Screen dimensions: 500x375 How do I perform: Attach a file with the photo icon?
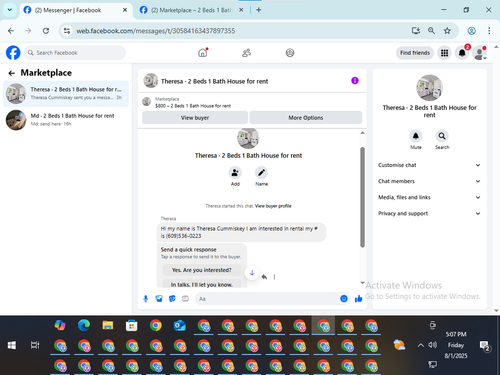[x=159, y=299]
